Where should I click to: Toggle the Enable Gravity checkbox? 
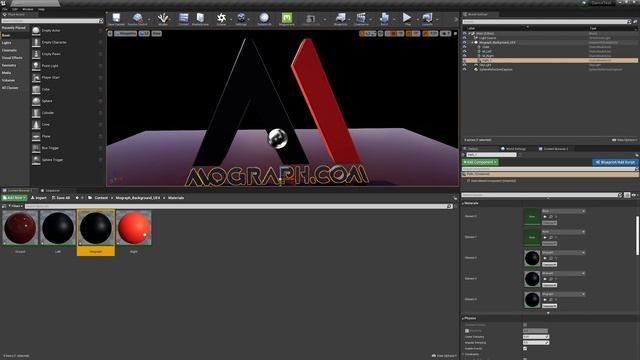click(525, 349)
